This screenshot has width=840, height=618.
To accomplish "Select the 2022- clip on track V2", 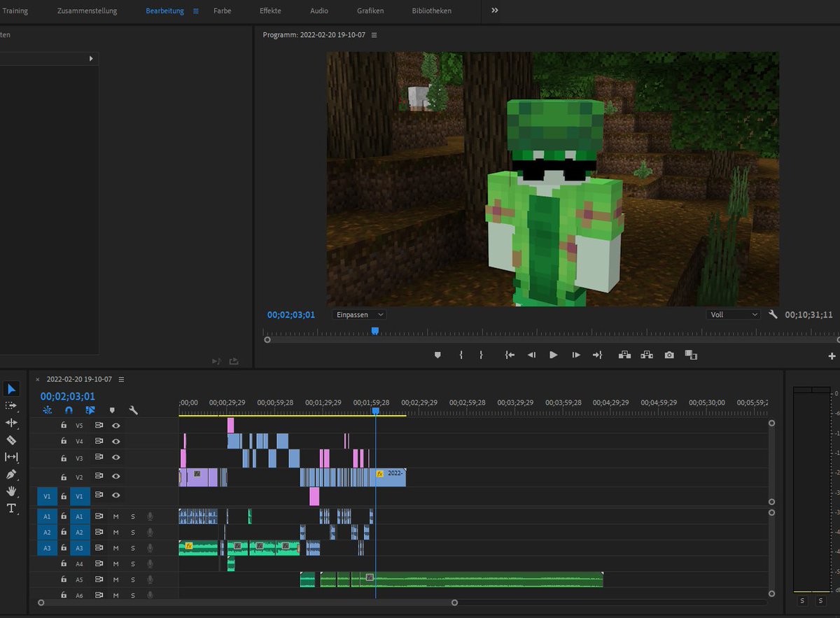I will coord(391,477).
